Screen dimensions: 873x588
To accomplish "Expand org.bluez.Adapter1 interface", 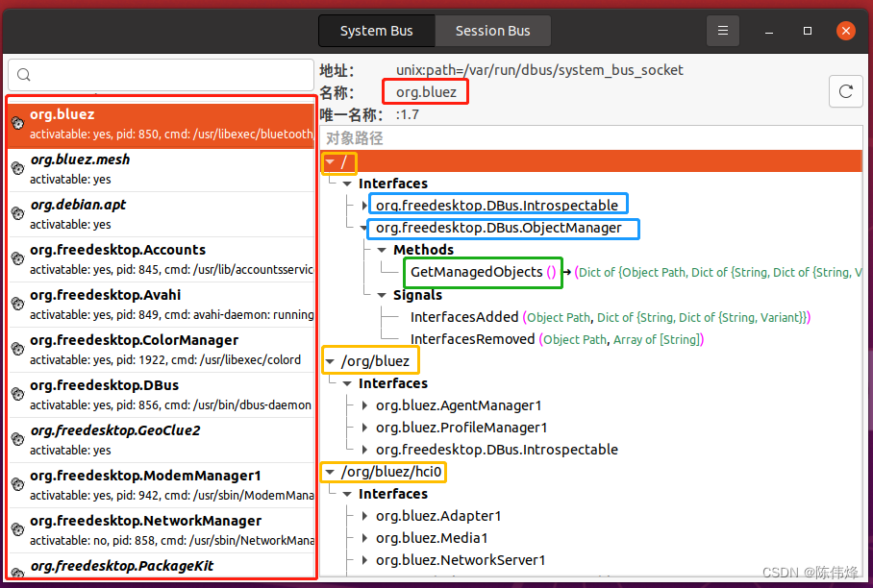I will [x=364, y=516].
